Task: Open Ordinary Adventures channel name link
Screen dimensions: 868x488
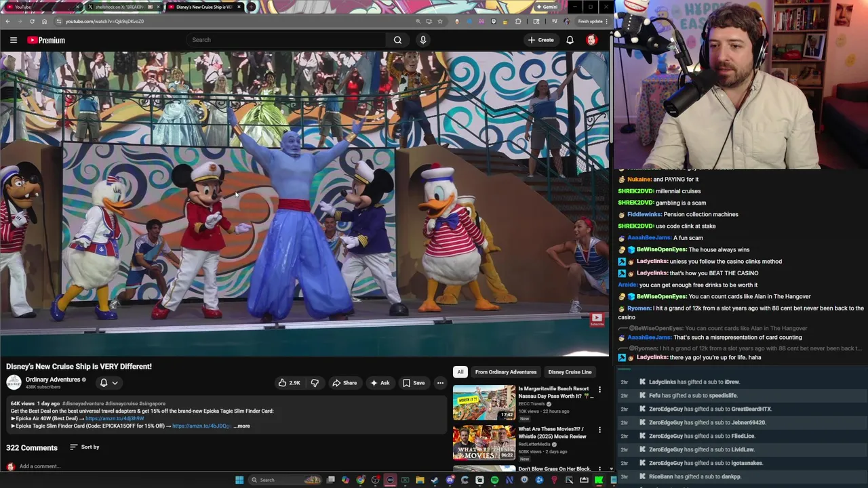Action: (x=53, y=380)
